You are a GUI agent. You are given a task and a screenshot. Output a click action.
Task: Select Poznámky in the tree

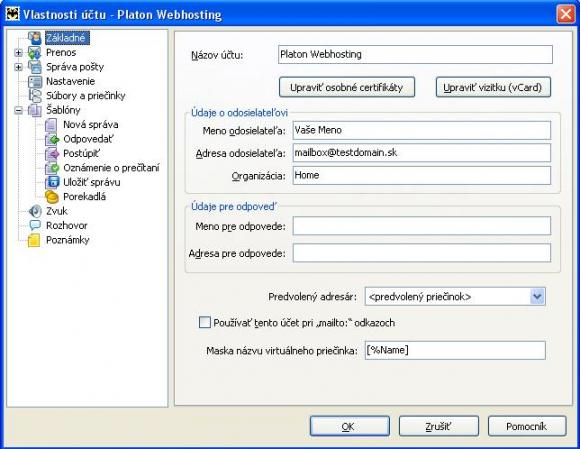click(68, 240)
